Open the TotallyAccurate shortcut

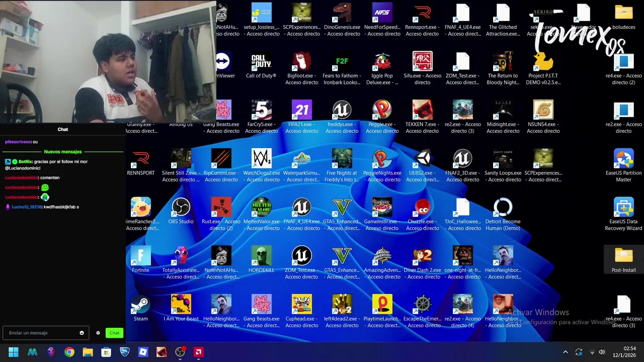[x=181, y=263]
